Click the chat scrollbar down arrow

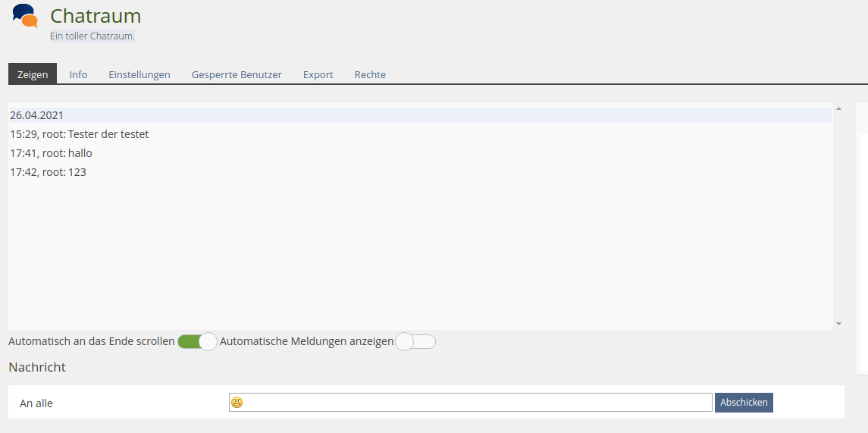click(x=838, y=324)
